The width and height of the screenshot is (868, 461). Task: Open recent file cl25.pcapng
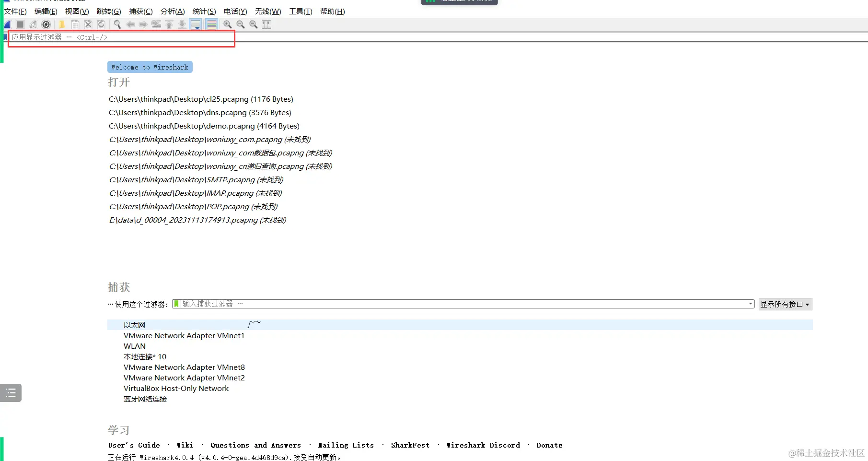point(201,99)
